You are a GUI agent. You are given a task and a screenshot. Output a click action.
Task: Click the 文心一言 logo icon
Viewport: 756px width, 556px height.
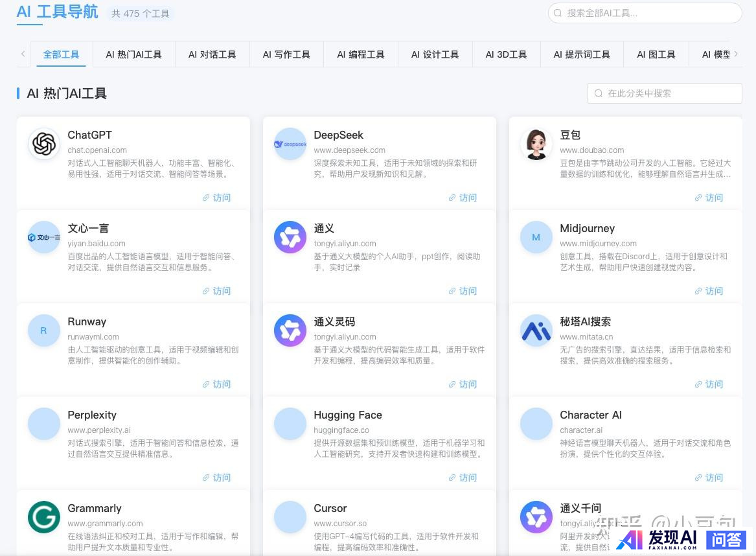tap(44, 237)
